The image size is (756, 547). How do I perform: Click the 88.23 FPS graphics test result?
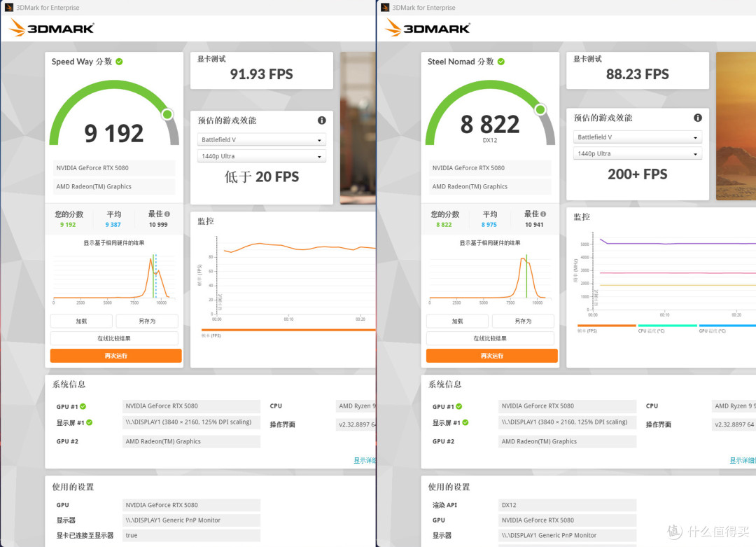pyautogui.click(x=638, y=74)
